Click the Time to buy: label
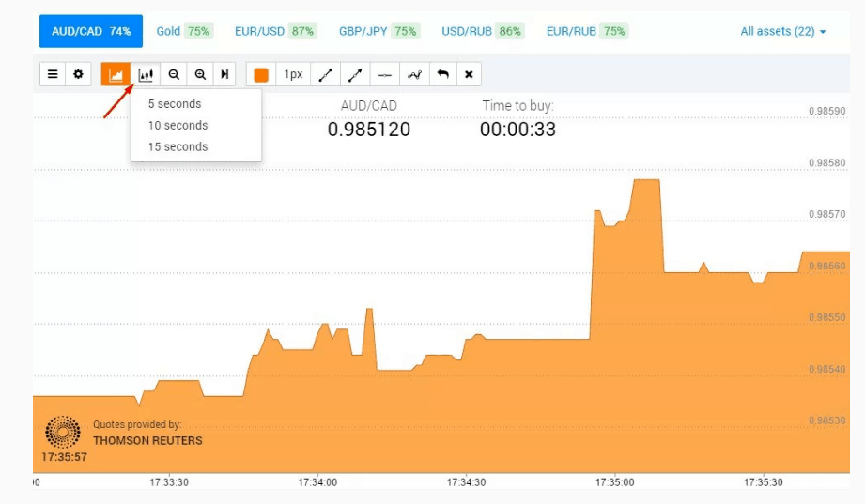The width and height of the screenshot is (865, 504). click(x=518, y=105)
